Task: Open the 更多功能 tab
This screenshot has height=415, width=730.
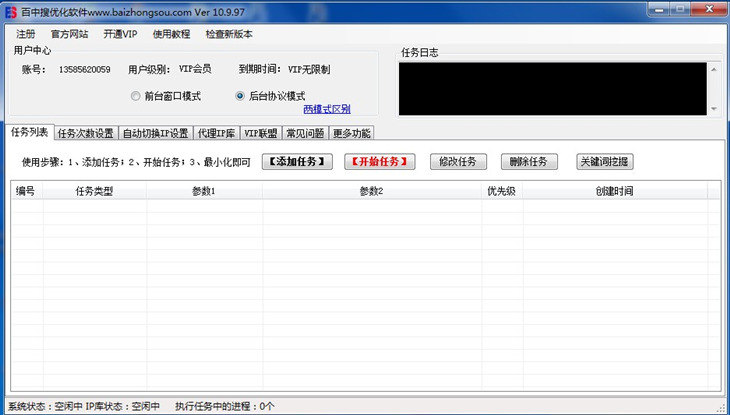Action: (x=352, y=133)
